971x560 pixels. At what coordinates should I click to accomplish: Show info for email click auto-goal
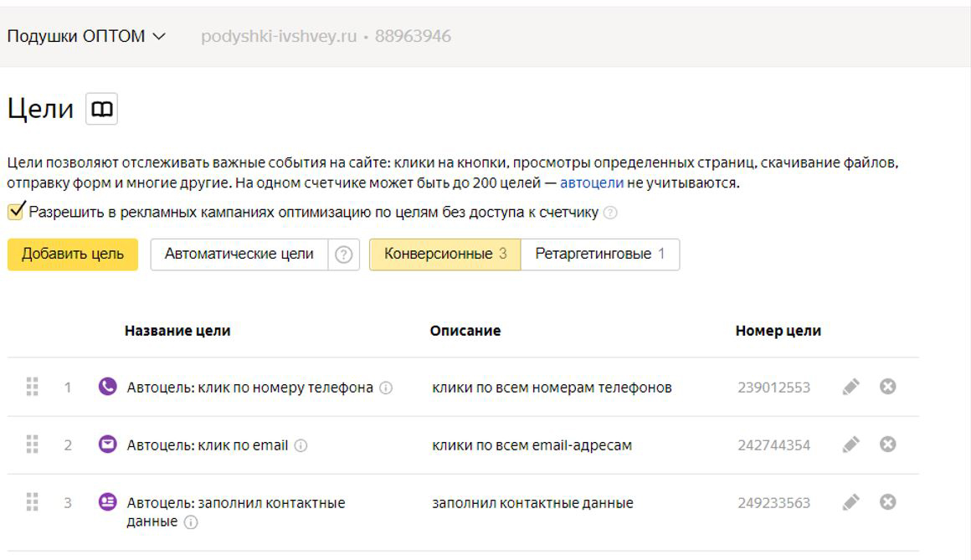301,445
